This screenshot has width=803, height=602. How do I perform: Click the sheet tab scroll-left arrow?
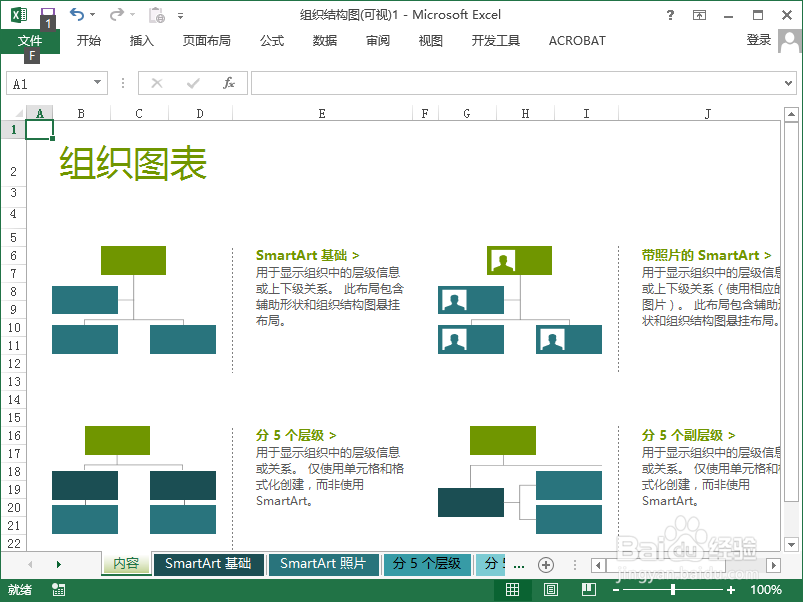[30, 564]
